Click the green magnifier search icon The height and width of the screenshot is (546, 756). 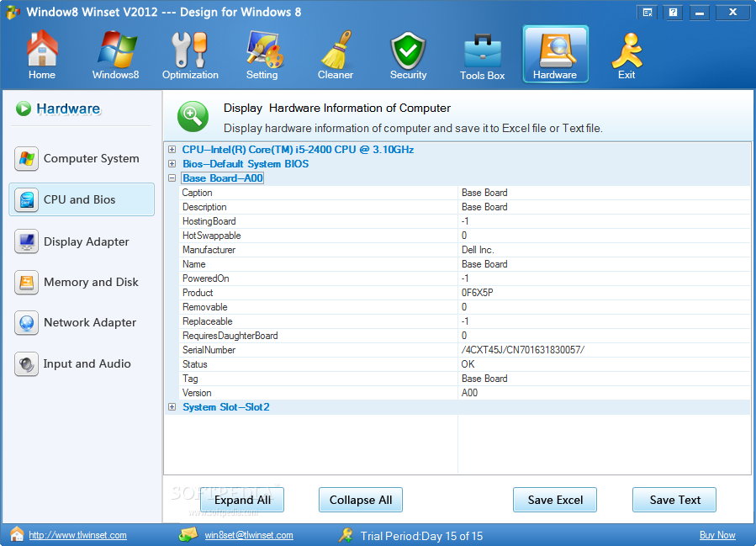(x=193, y=116)
